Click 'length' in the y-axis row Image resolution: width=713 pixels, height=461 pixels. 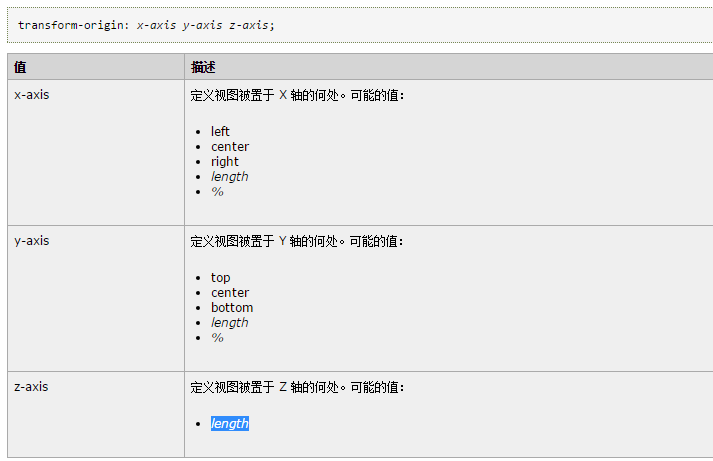point(229,322)
